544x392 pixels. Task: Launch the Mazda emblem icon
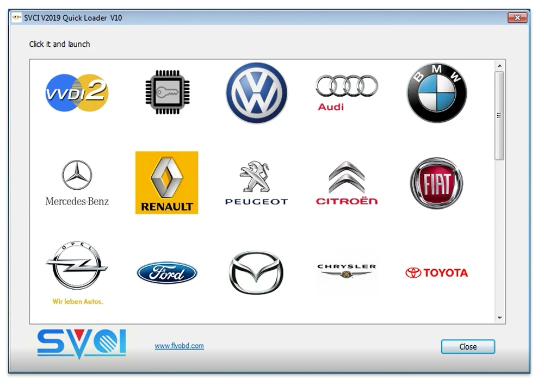(x=256, y=273)
